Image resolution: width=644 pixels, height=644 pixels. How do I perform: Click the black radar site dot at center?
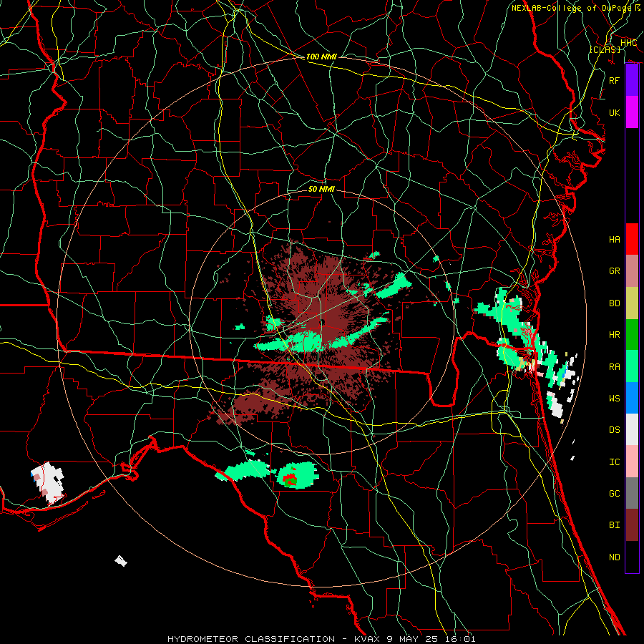(323, 322)
